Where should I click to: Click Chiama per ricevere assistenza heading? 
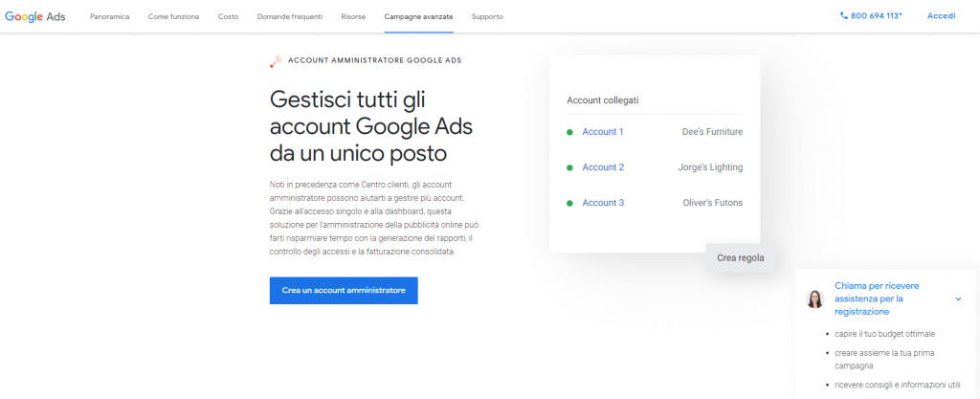(x=877, y=299)
